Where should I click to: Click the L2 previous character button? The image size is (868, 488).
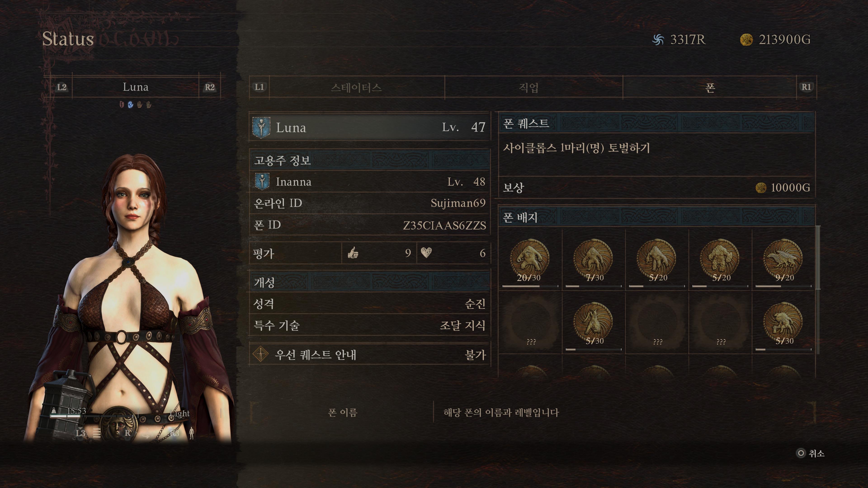coord(62,87)
